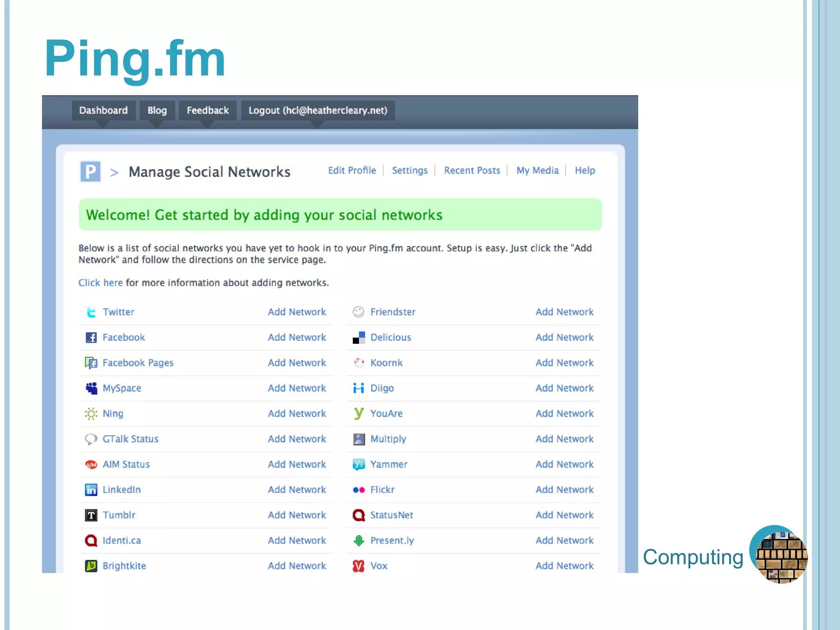Add Network for YouAre

point(565,414)
